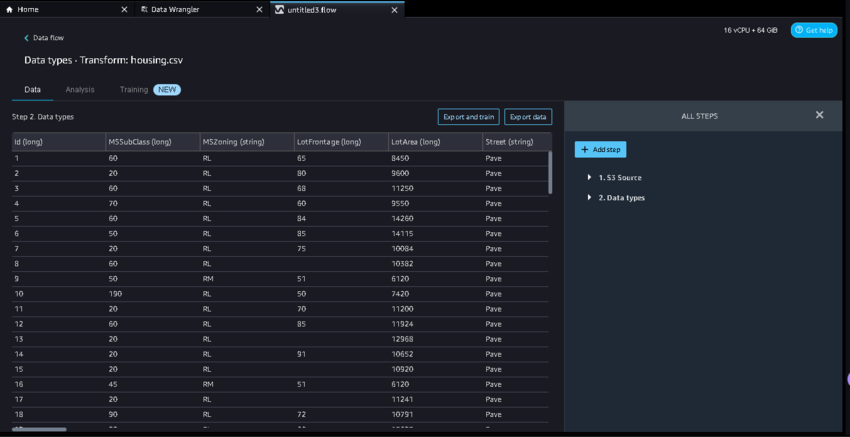Click the LotArea cell 9600
The image size is (850, 437).
[x=400, y=173]
